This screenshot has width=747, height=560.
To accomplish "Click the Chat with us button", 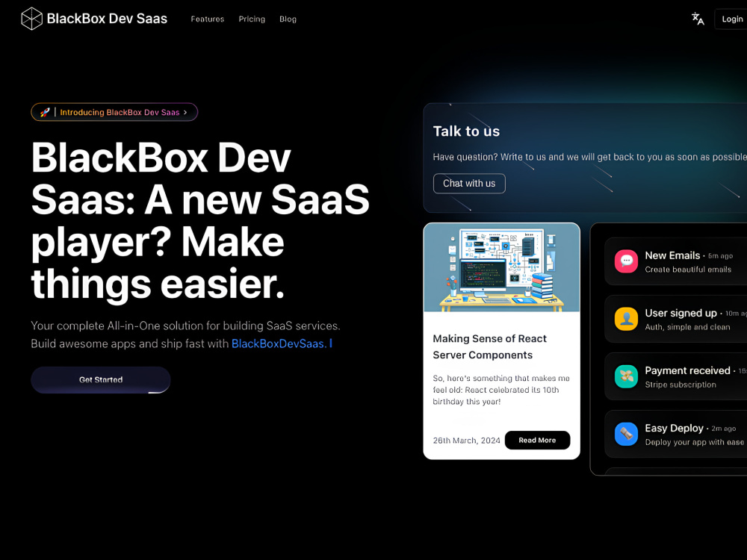I will 469,184.
